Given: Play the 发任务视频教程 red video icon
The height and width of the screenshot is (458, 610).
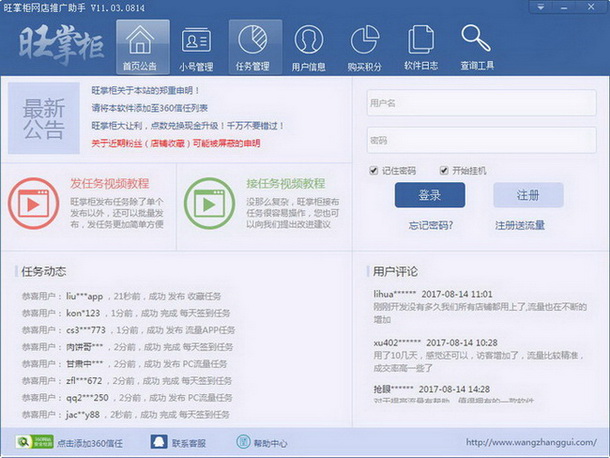Looking at the screenshot, I should [34, 204].
